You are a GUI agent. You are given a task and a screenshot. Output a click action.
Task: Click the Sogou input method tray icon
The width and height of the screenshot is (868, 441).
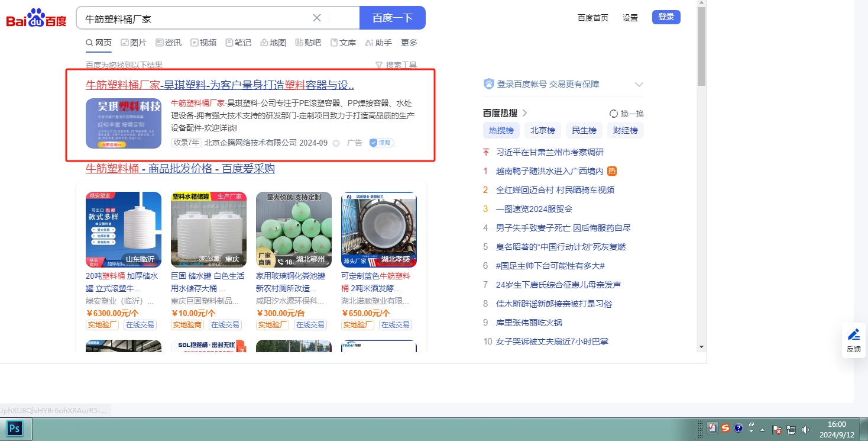click(x=726, y=428)
